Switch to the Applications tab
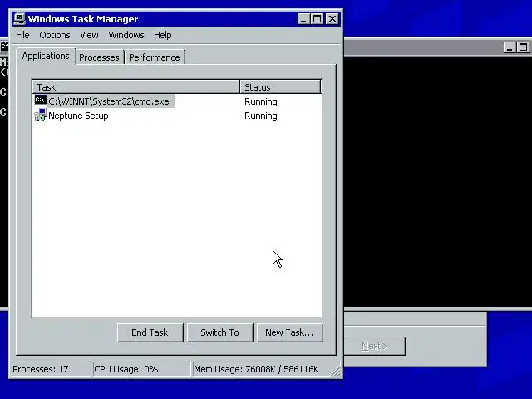The width and height of the screenshot is (532, 399). click(x=46, y=56)
